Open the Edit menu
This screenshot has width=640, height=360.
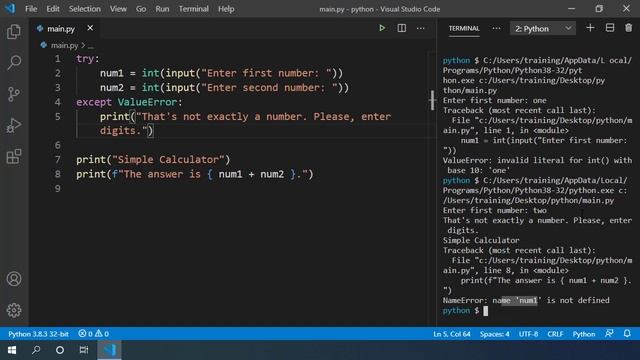[x=53, y=9]
